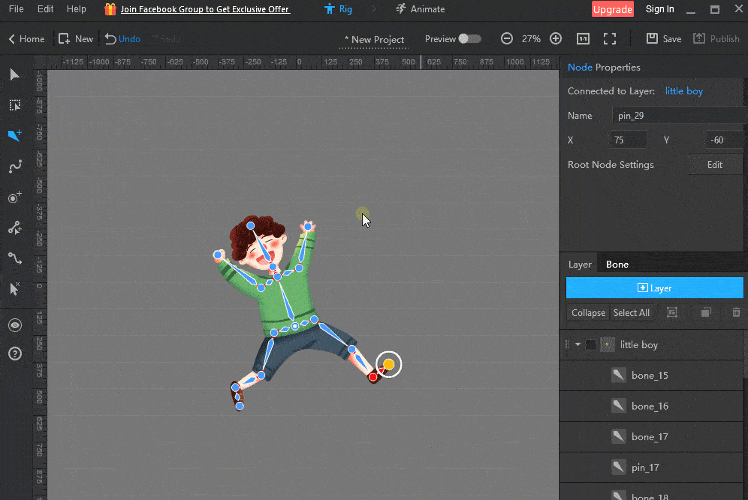Viewport: 748px width, 500px height.
Task: Enter fullscreen canvas view
Action: click(610, 39)
